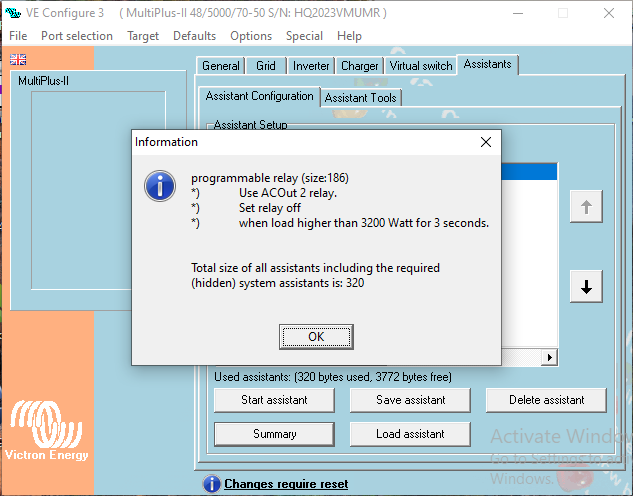Click the Summary button
Viewport: 633px width, 496px height.
tap(274, 434)
